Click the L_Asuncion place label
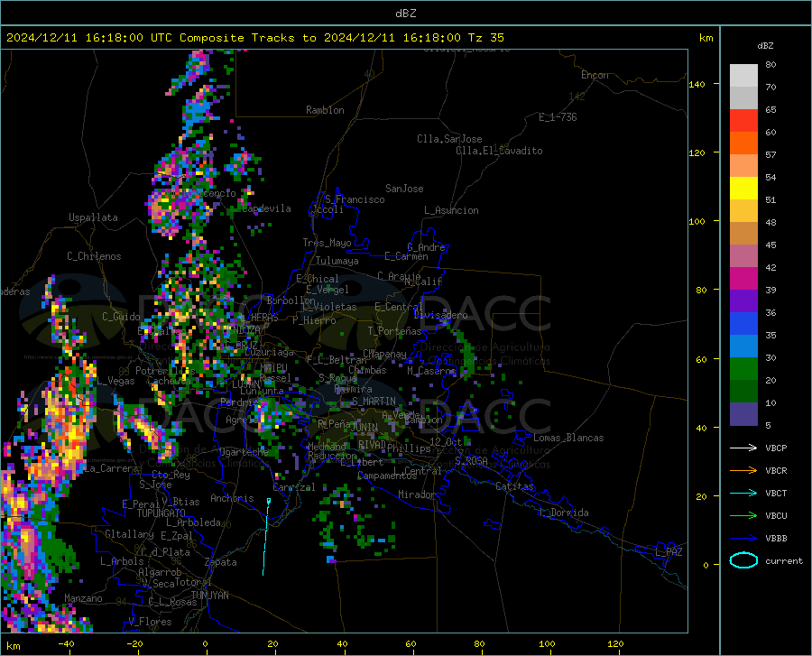The height and width of the screenshot is (656, 812). 451,210
